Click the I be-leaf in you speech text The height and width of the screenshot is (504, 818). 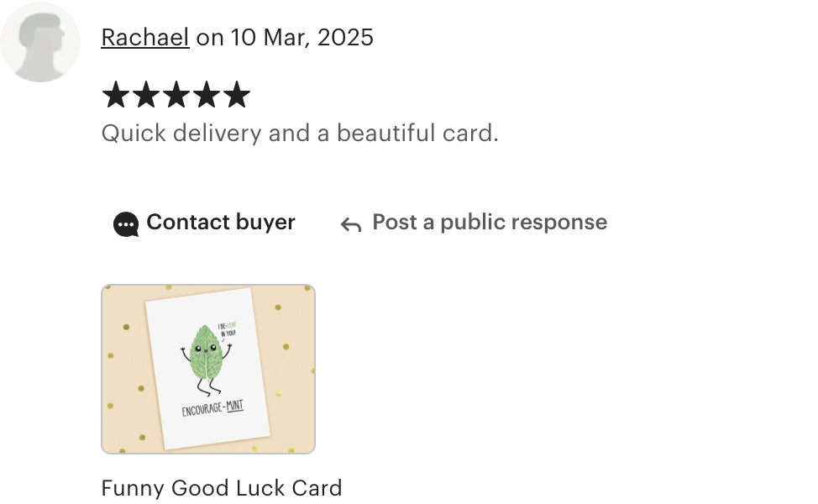point(228,330)
